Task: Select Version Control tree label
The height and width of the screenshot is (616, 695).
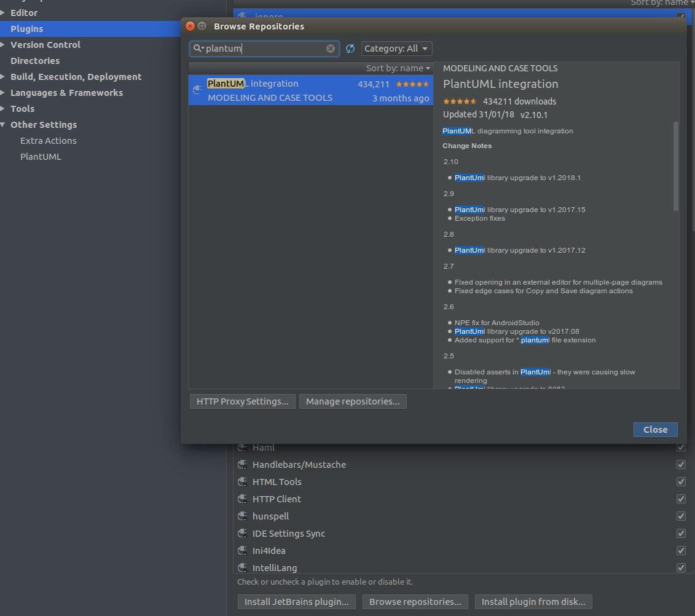Action: 45,45
